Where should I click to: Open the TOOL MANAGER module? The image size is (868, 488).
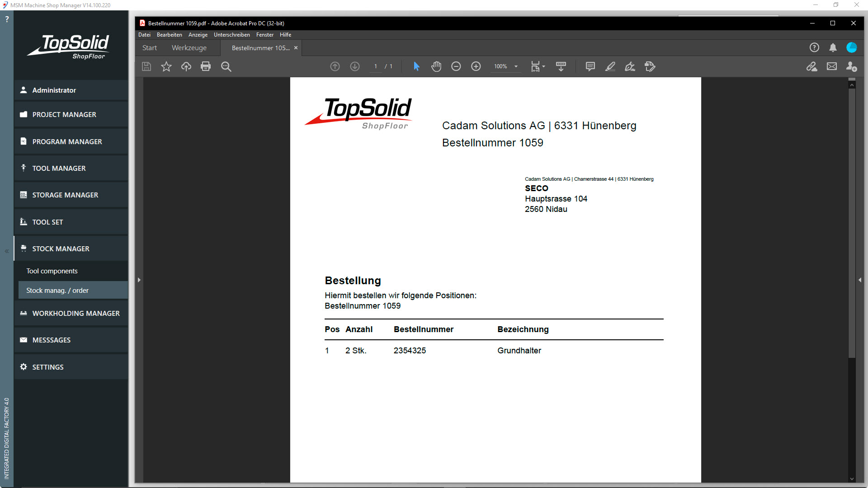[x=59, y=168]
